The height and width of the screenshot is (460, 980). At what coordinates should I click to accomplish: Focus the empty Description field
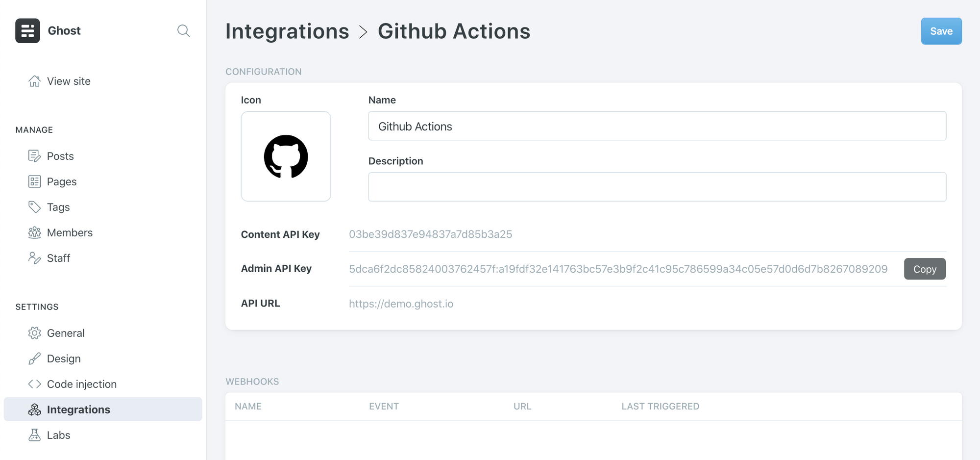657,187
